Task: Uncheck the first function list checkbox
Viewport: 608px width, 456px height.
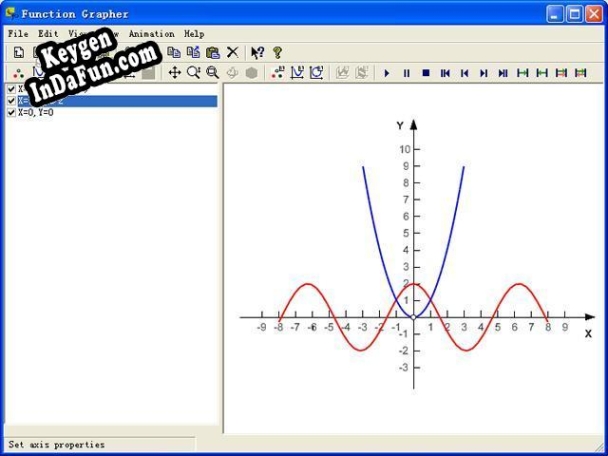Action: coord(12,89)
